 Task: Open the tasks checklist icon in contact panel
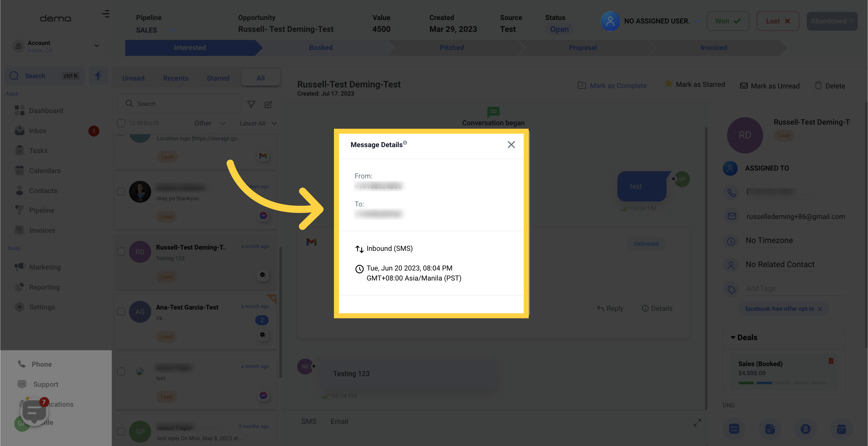[x=734, y=429]
